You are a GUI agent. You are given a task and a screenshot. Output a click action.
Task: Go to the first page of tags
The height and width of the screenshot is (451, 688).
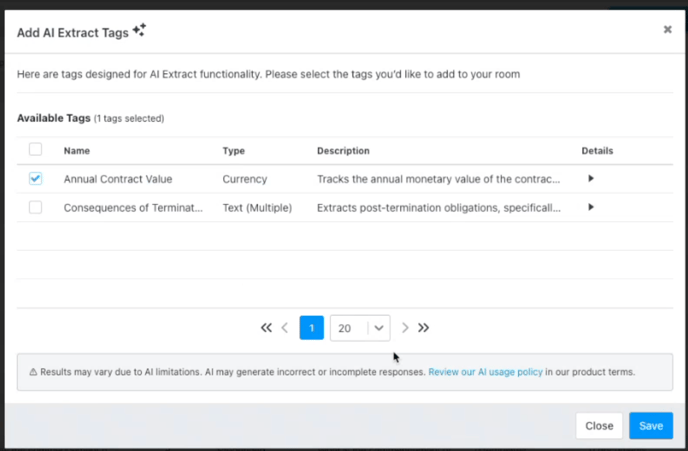266,328
